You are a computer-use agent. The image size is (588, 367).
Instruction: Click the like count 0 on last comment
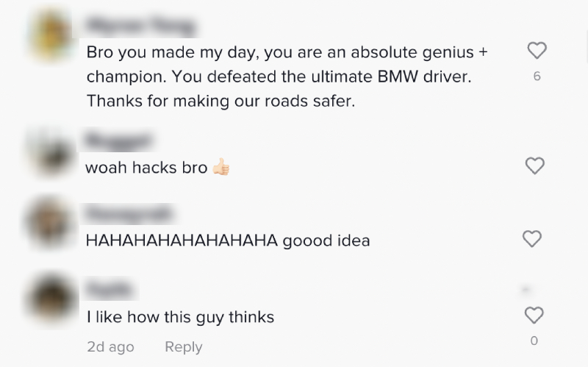[x=534, y=341]
